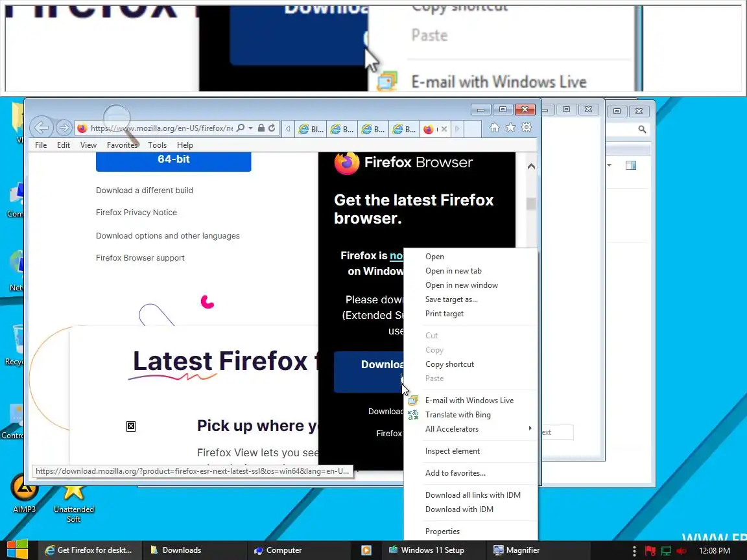Open the Edit menu

point(64,145)
